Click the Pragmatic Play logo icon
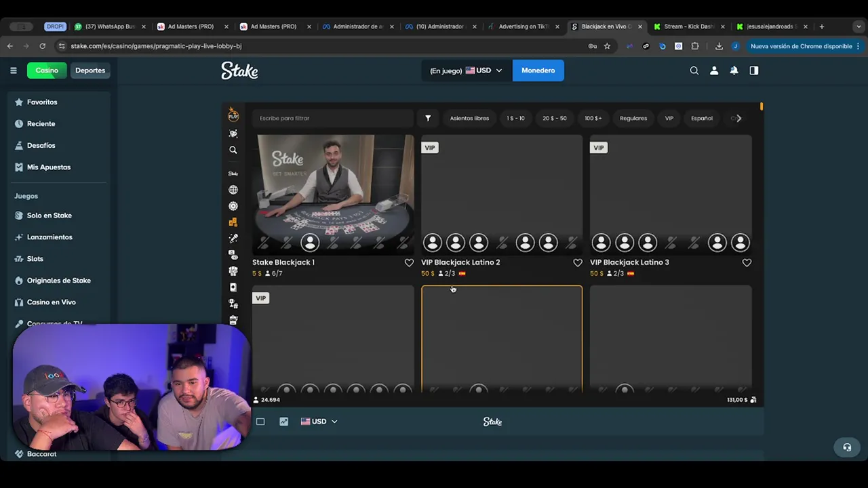Screen dimensions: 868x488 [233, 115]
